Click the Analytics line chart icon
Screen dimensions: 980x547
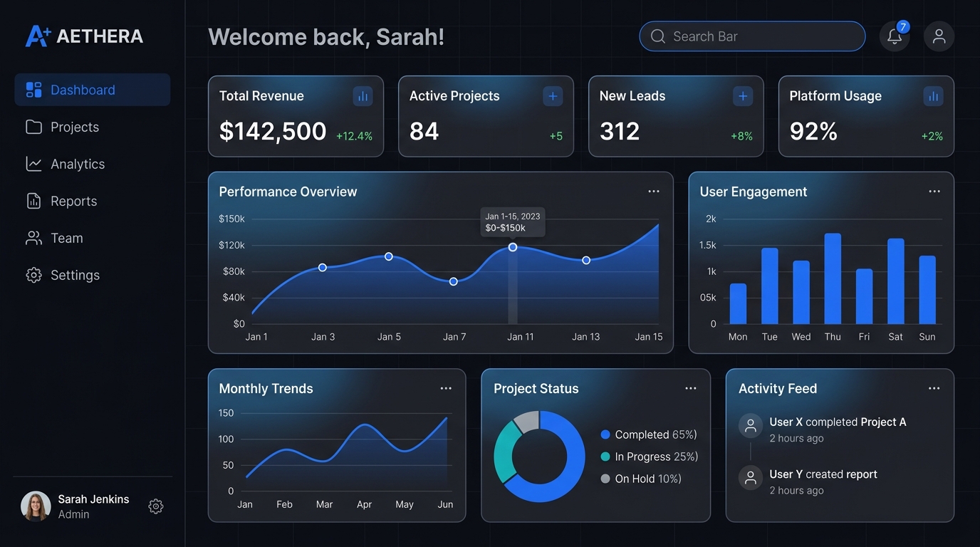[33, 164]
